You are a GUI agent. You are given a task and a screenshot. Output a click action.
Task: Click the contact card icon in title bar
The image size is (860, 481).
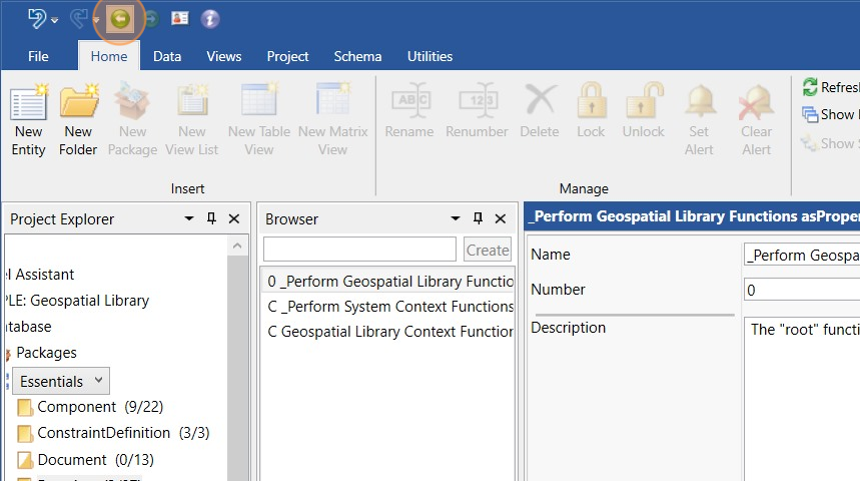(x=180, y=18)
